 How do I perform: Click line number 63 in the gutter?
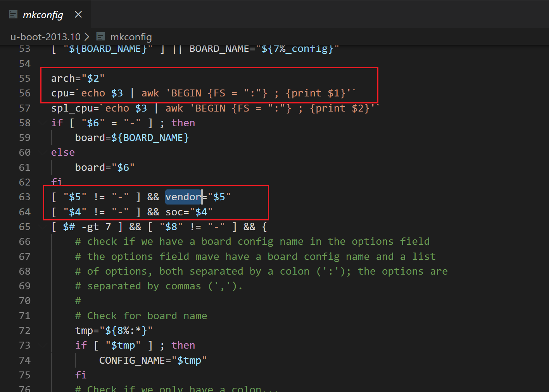[25, 197]
